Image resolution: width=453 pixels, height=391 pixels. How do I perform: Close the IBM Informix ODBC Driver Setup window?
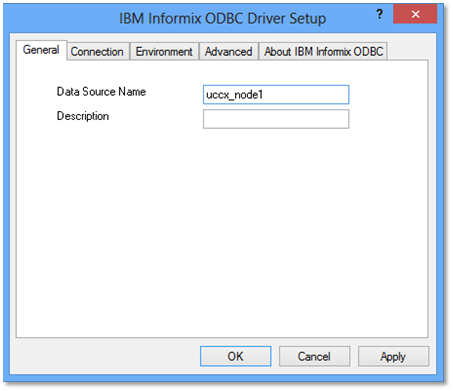click(x=415, y=14)
